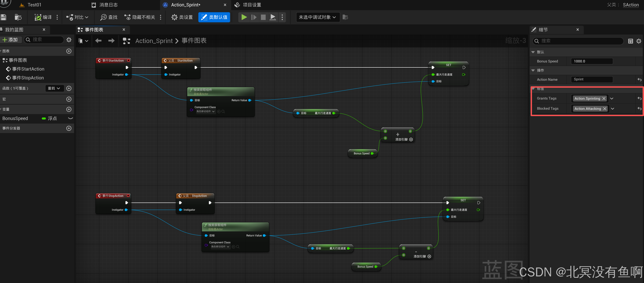Reset Action Name to default arrow
This screenshot has height=283, width=644.
click(639, 80)
